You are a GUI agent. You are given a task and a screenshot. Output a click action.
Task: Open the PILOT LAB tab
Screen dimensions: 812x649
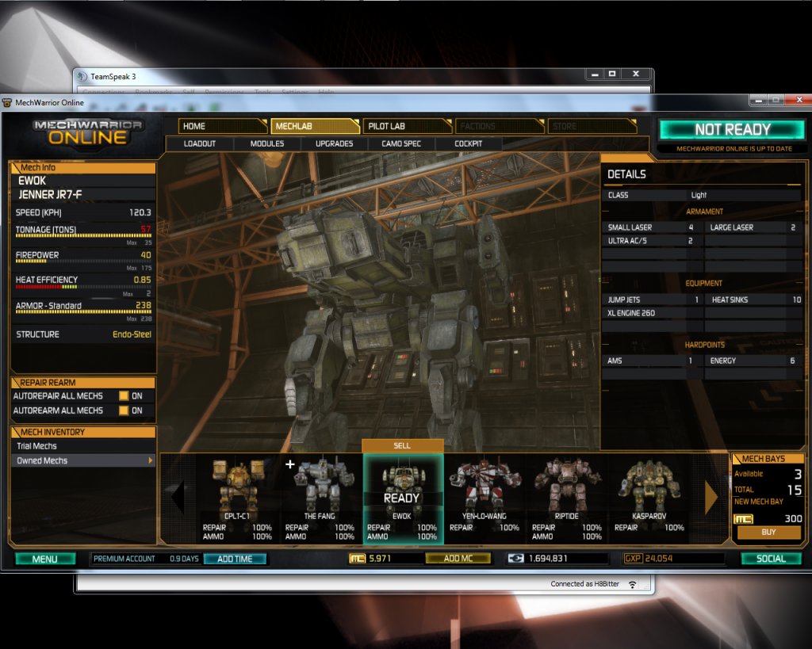(x=408, y=126)
